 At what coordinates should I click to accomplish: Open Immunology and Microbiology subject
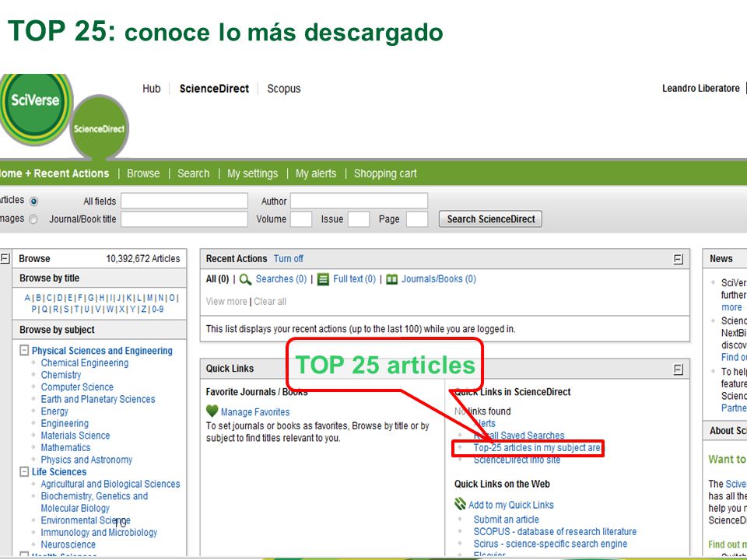99,532
